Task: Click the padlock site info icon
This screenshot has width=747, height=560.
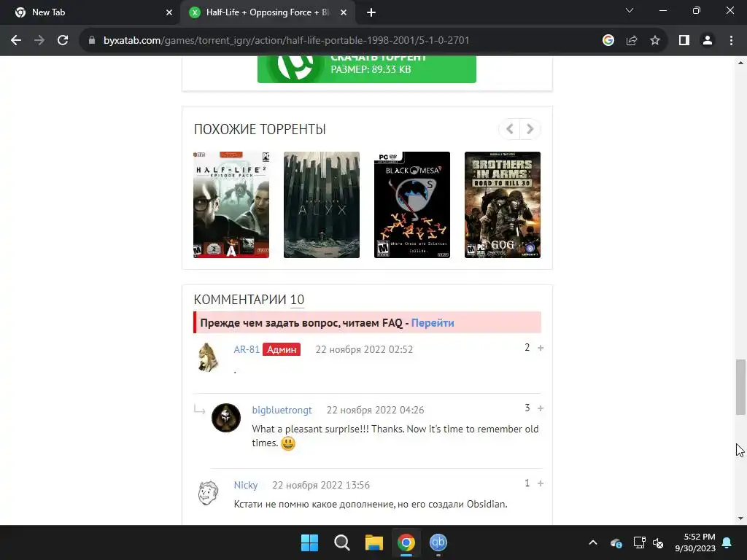Action: [92, 41]
